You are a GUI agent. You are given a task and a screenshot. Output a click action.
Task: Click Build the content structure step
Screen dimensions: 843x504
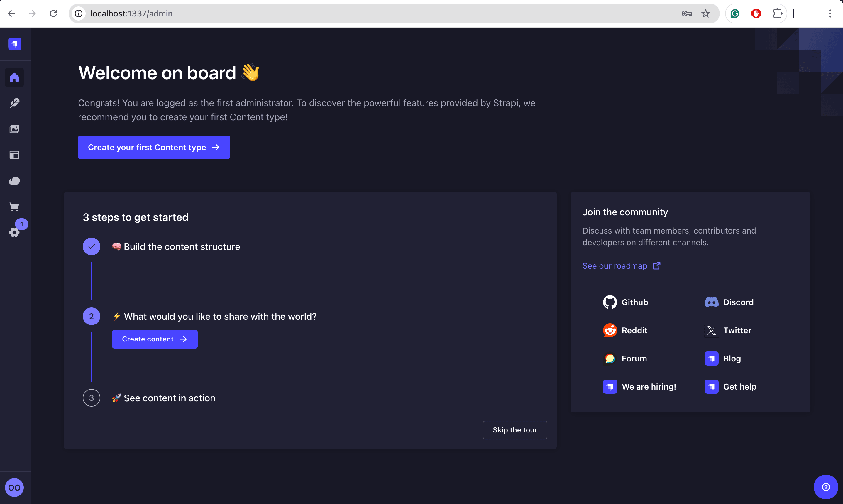[x=176, y=246]
